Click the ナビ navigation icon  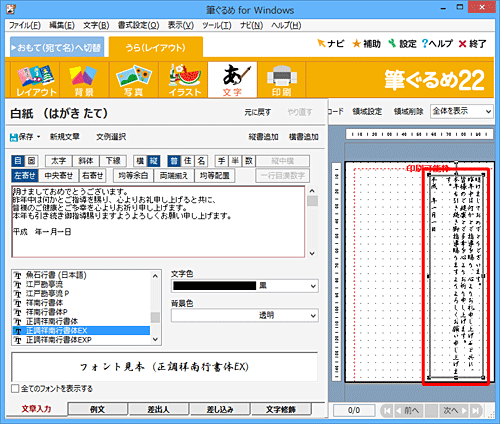click(x=330, y=43)
